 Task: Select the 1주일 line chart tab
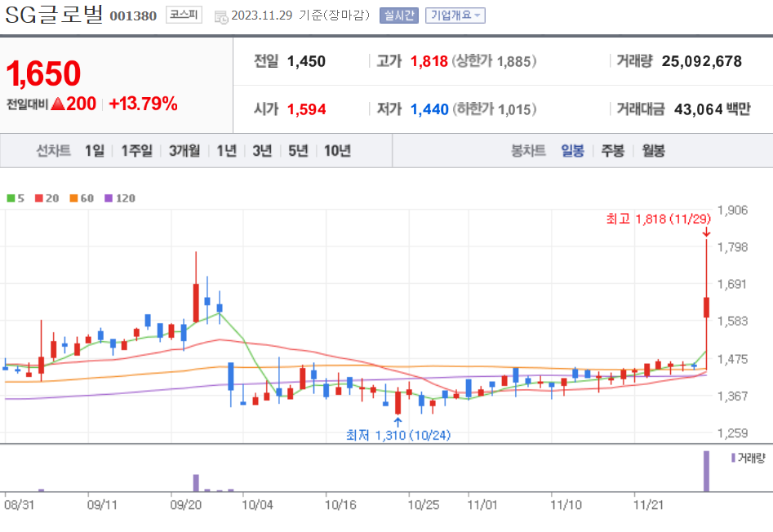136,151
